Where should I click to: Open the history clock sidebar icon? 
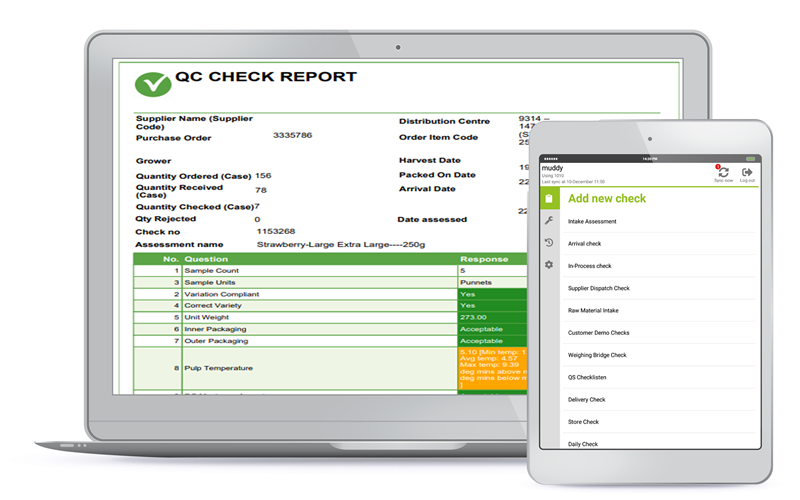[x=548, y=242]
